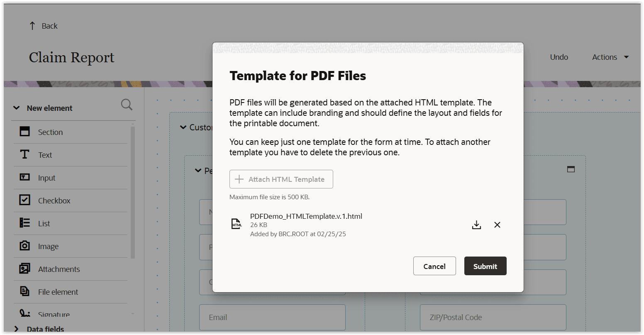Click the Template for PDF Files heading
Viewport: 644px width, 335px height.
[298, 76]
